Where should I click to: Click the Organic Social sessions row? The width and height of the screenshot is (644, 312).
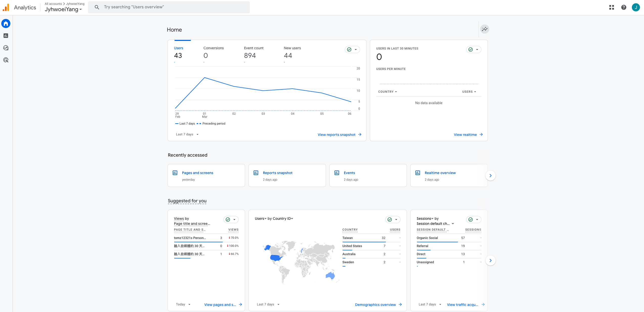click(449, 238)
